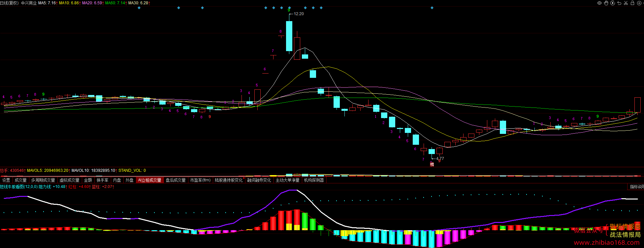The height and width of the screenshot is (248, 644).
Task: Click the last blue diamond event marker
Action: pos(432,8)
